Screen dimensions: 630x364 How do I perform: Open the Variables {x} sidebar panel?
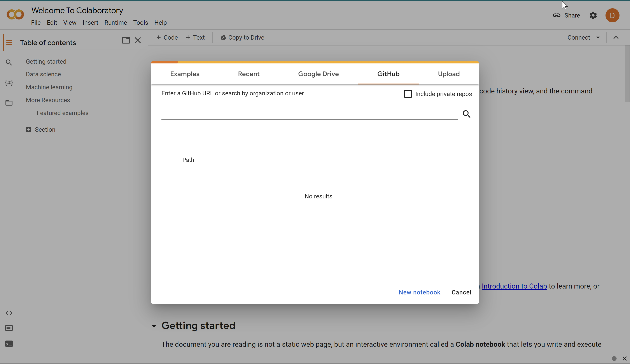(9, 82)
